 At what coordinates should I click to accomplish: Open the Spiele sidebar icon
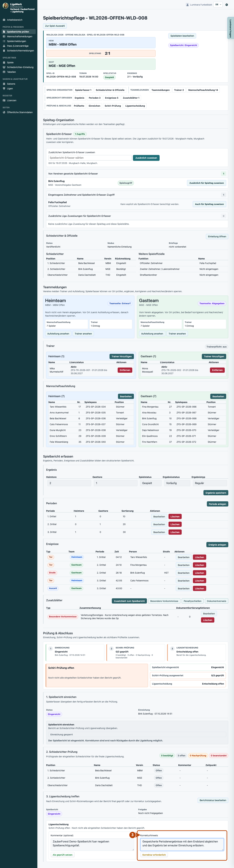pos(4,62)
